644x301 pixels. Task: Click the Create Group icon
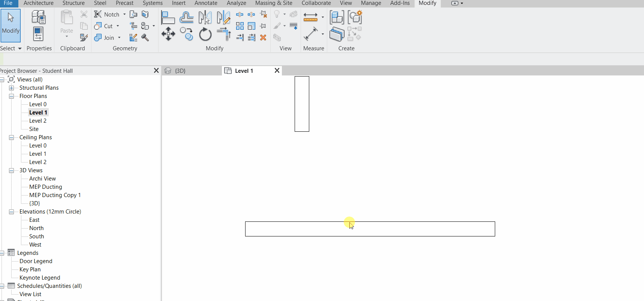pos(355,17)
